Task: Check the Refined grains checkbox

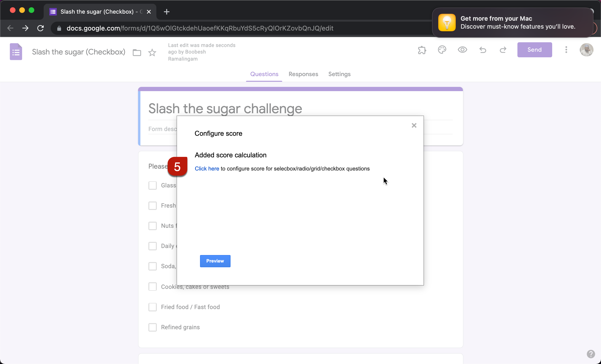Action: point(153,327)
